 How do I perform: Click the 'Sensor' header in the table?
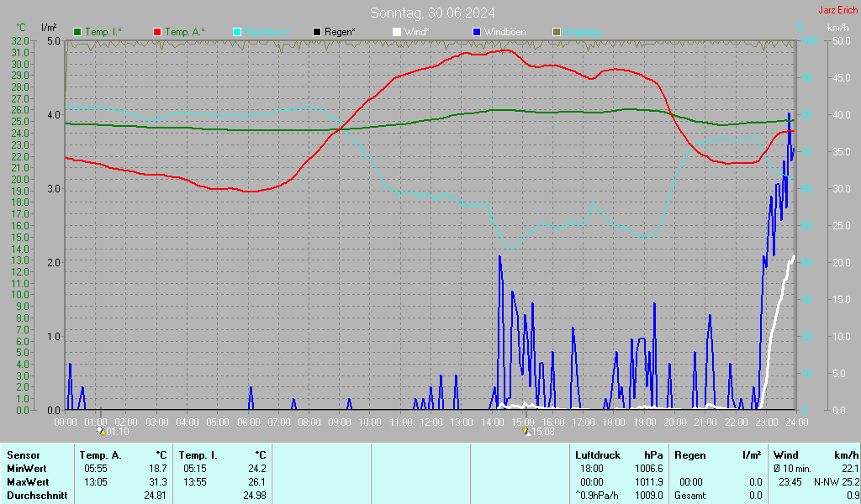23,455
